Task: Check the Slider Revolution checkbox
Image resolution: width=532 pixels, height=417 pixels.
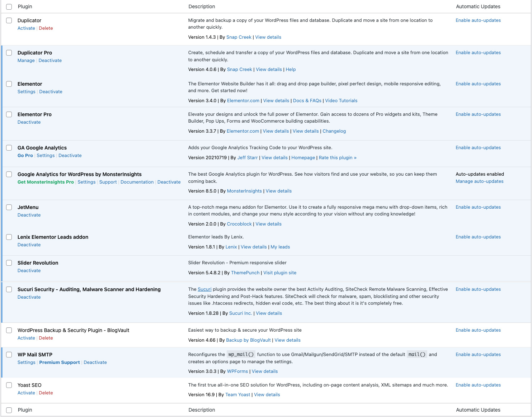Action: point(9,263)
